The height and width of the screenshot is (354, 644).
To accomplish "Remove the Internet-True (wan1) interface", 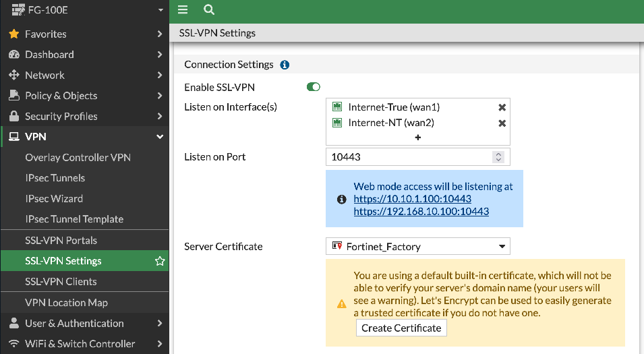I will click(x=502, y=107).
